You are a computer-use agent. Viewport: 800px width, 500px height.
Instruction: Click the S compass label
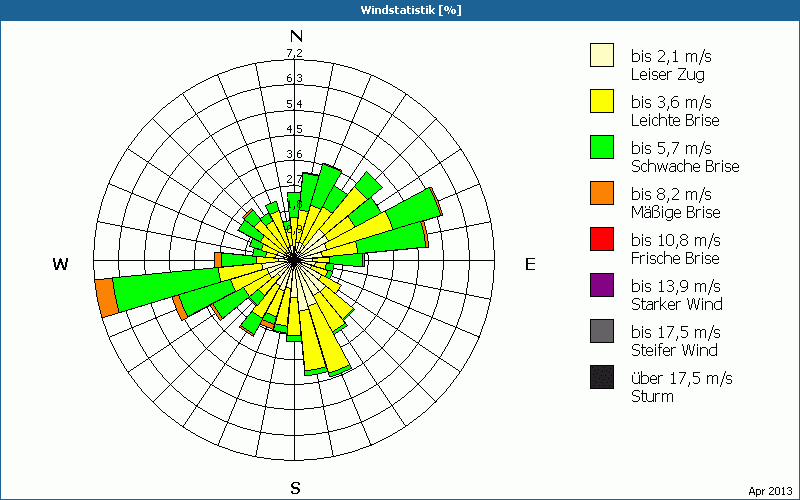pyautogui.click(x=295, y=488)
